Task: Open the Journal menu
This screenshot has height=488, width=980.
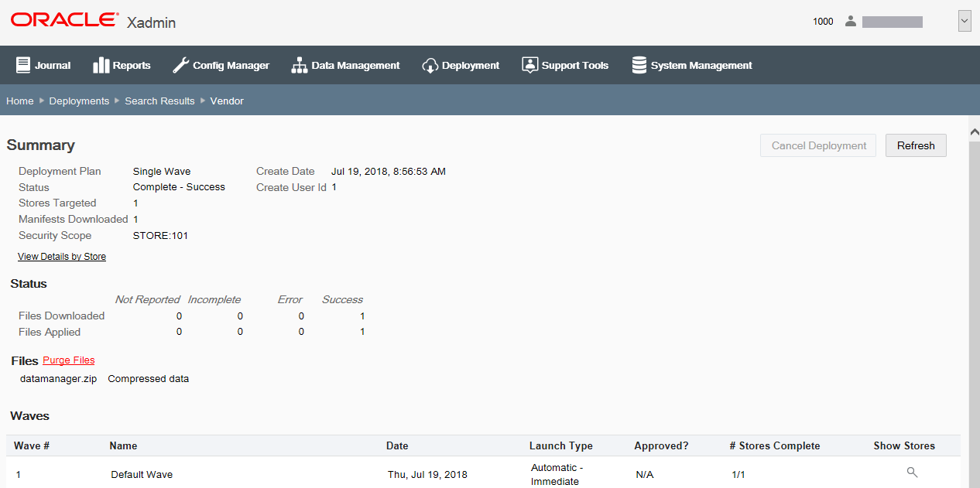Action: click(43, 65)
